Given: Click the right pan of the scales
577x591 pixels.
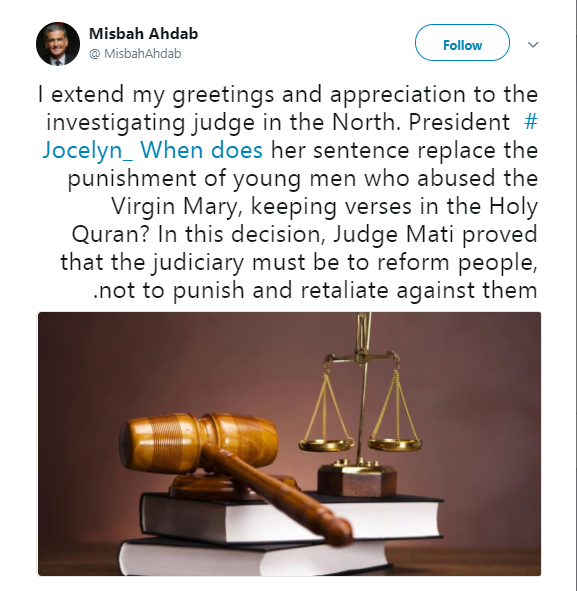Looking at the screenshot, I should pos(395,445).
